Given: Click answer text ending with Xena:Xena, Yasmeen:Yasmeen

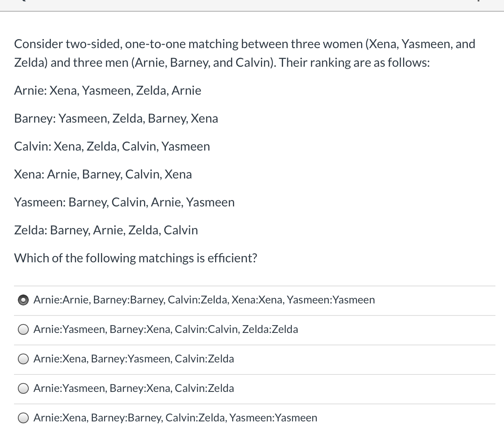Looking at the screenshot, I should pos(204,300).
